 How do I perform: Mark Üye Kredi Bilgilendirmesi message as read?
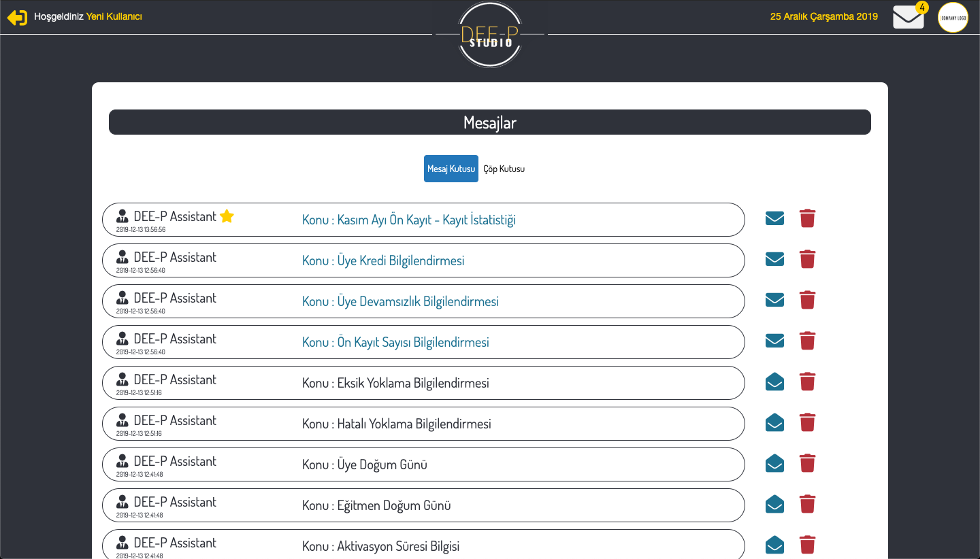point(774,259)
